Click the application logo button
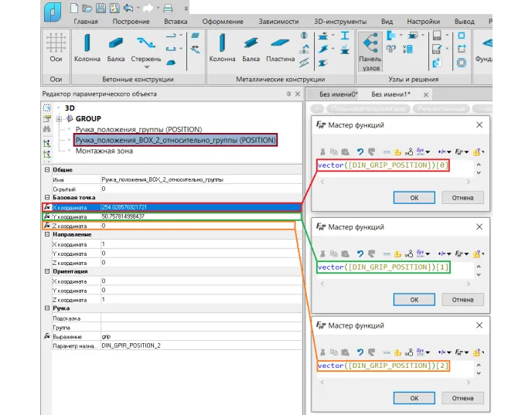The width and height of the screenshot is (532, 415). [x=53, y=12]
